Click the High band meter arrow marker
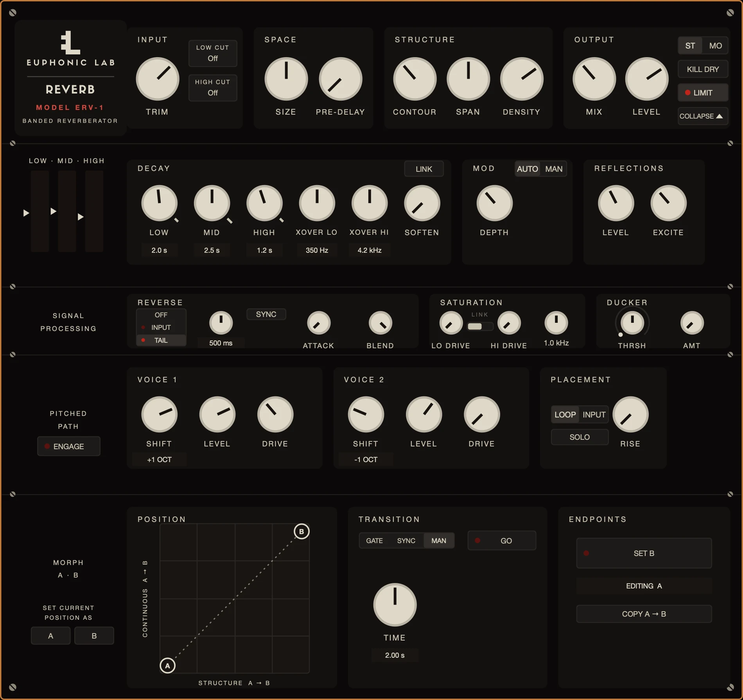 pos(81,217)
